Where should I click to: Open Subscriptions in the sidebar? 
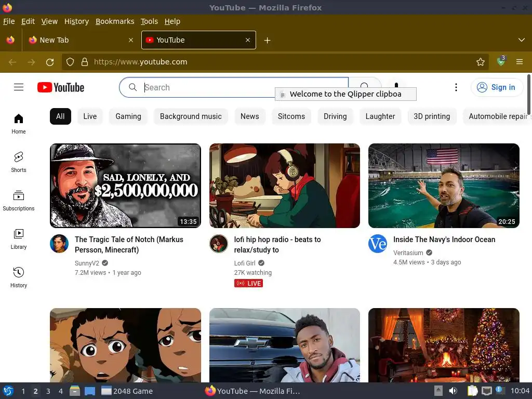[19, 201]
